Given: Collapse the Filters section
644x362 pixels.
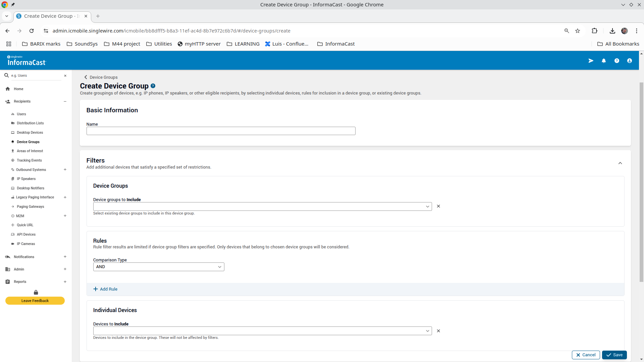Looking at the screenshot, I should pos(620,163).
